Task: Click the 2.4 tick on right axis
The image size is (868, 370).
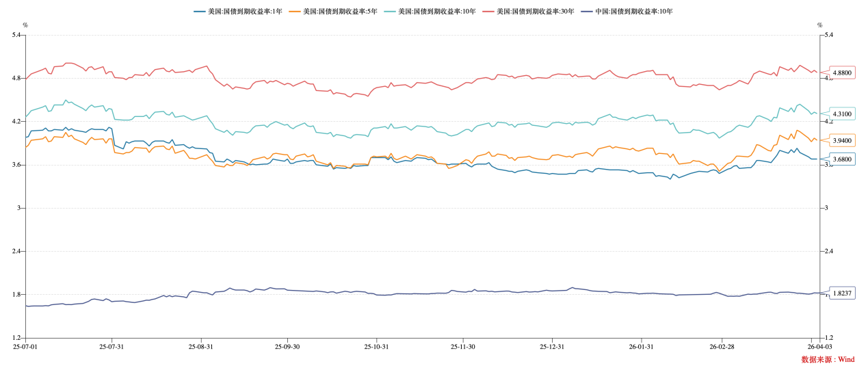Action: click(829, 251)
